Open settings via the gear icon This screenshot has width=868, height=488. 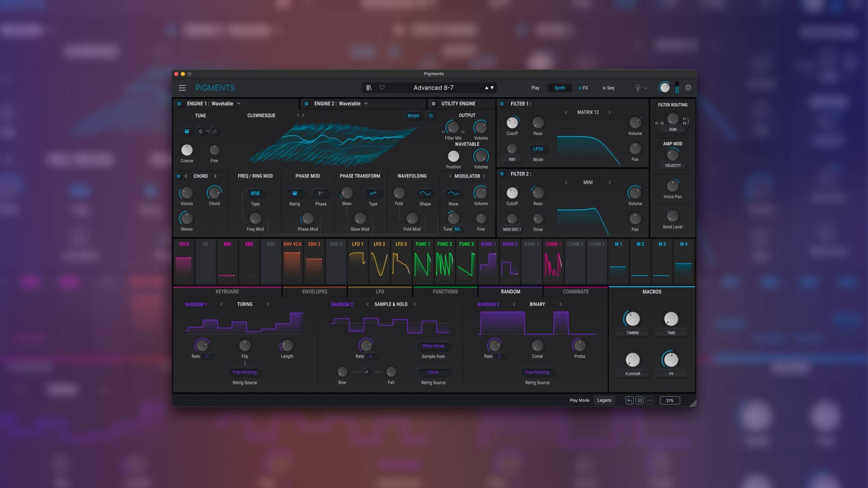pos(688,88)
